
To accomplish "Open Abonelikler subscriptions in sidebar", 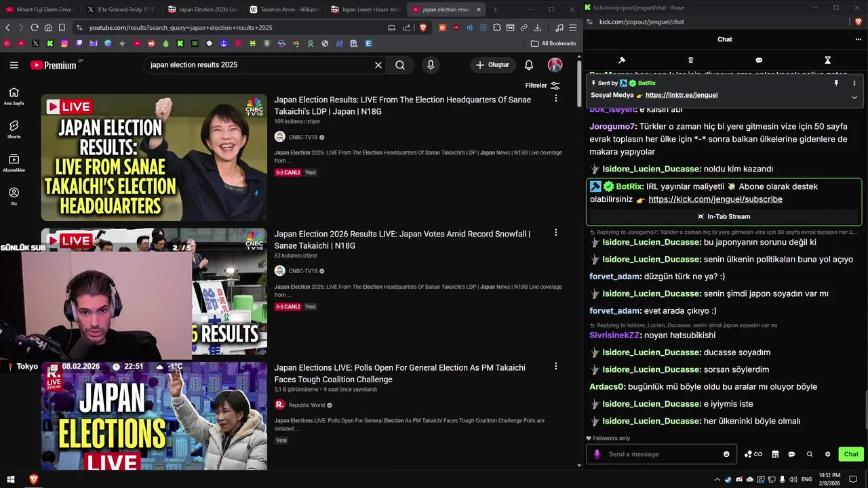I will point(14,163).
